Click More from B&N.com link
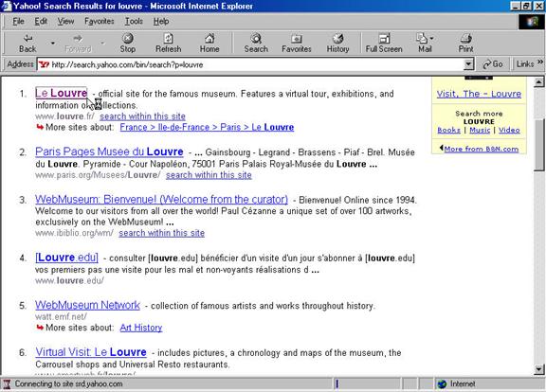 click(482, 149)
